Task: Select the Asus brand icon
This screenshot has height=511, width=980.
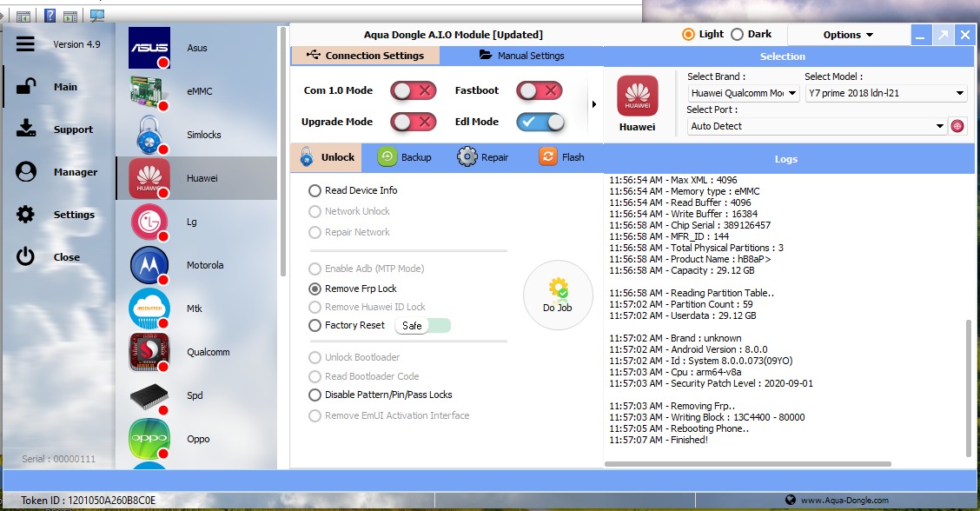Action: click(x=149, y=48)
